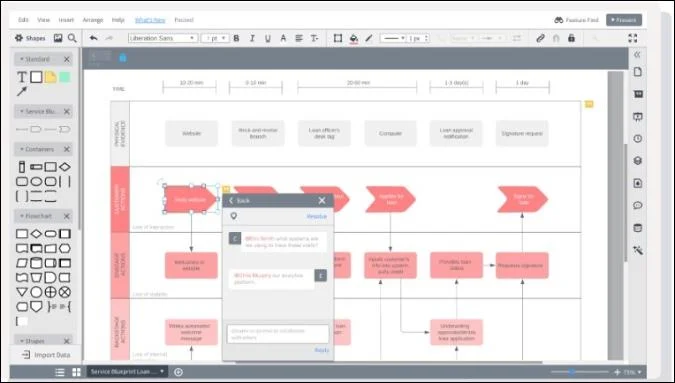Open shape search magnifier icon
The height and width of the screenshot is (383, 675).
tap(72, 38)
